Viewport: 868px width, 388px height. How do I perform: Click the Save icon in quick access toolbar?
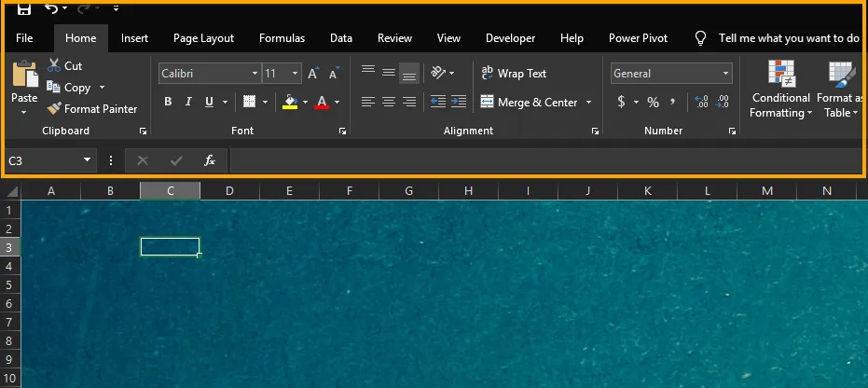point(24,8)
